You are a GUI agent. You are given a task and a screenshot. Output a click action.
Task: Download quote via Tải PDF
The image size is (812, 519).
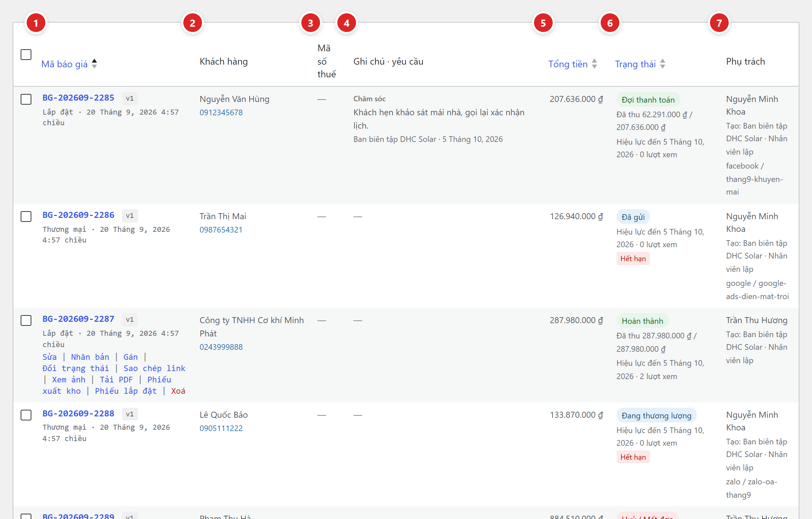coord(116,380)
